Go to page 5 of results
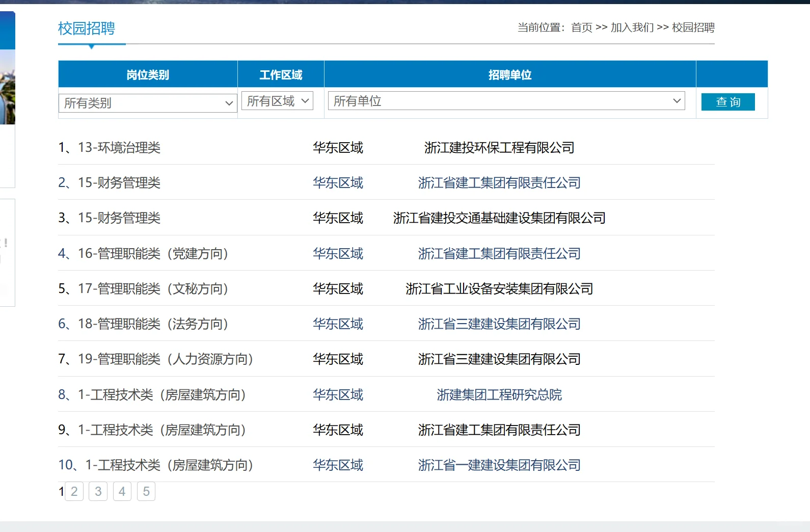This screenshot has width=810, height=532. pos(146,491)
